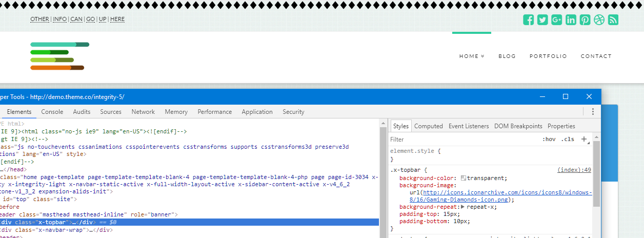Toggle the .cls class editor
The width and height of the screenshot is (644, 238).
pyautogui.click(x=568, y=140)
